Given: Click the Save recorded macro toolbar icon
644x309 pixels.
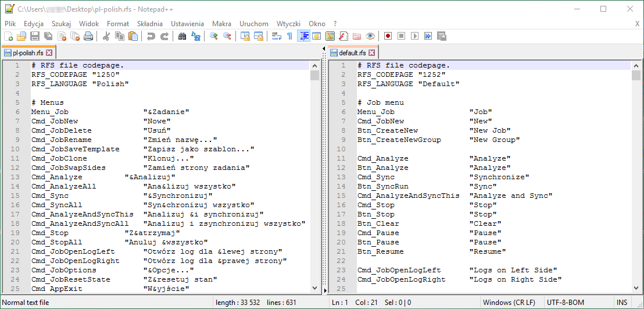Looking at the screenshot, I should 442,36.
